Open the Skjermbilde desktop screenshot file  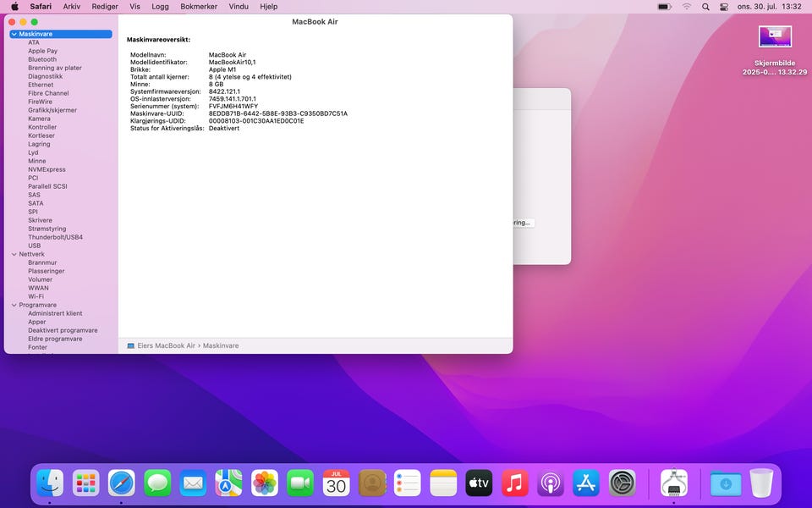(x=775, y=38)
